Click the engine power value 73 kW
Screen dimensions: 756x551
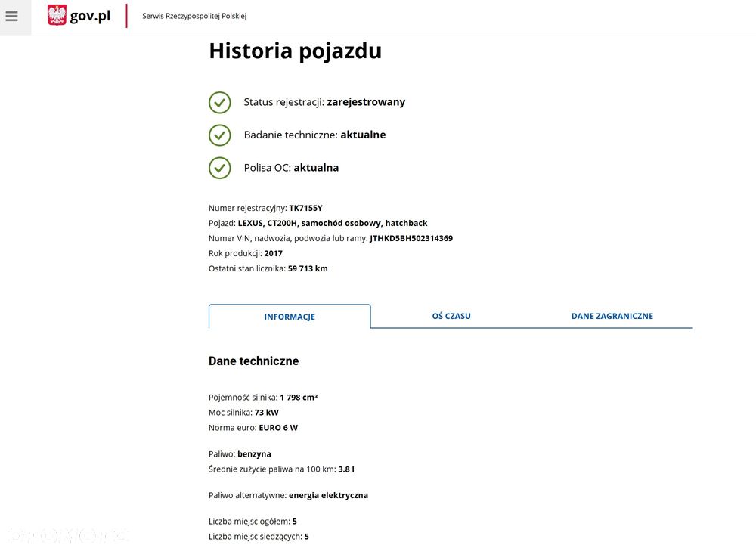click(x=267, y=412)
